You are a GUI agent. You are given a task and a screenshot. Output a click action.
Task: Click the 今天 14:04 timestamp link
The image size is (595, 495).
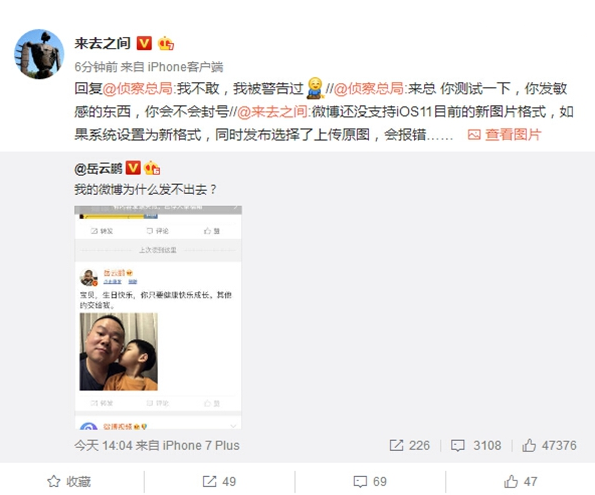click(103, 445)
